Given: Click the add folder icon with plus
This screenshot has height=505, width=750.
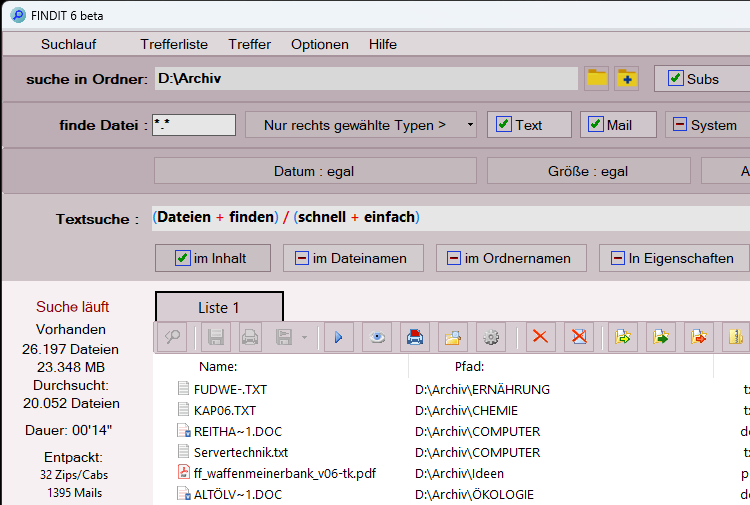Looking at the screenshot, I should tap(627, 79).
